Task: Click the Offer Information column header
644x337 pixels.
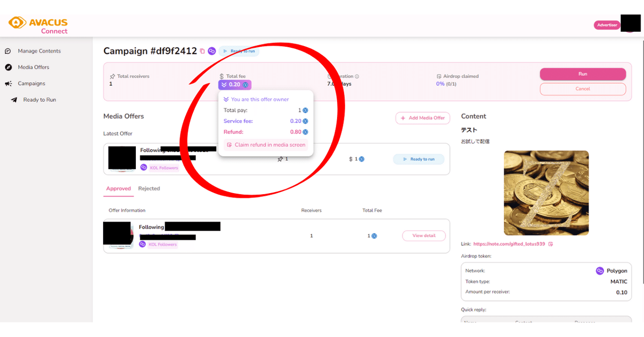Action: point(127,210)
